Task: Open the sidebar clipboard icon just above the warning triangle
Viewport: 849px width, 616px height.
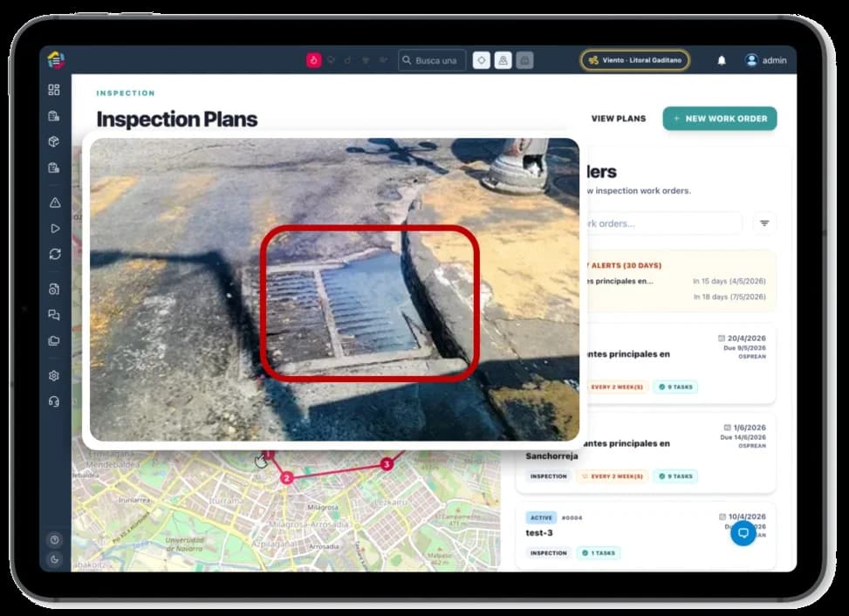Action: point(53,168)
